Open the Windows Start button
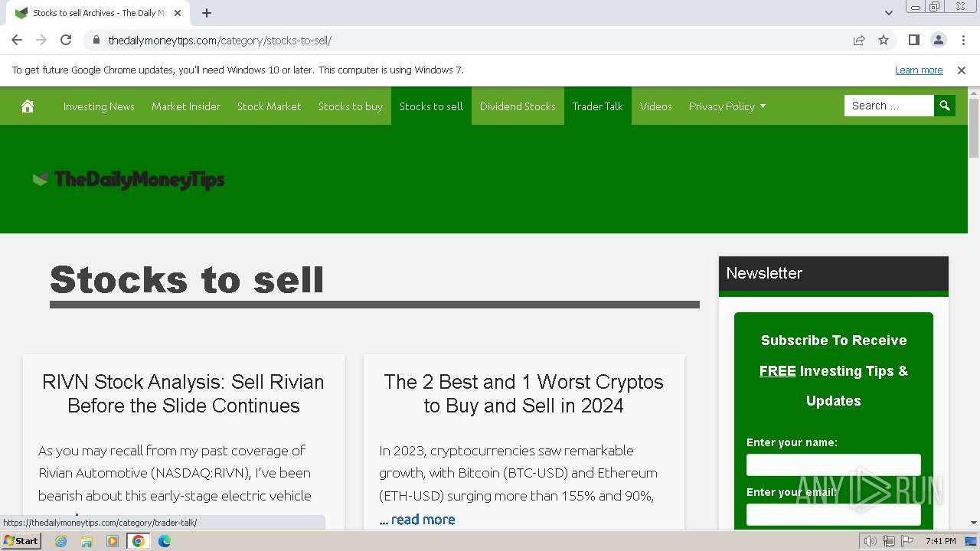980x551 pixels. (21, 541)
